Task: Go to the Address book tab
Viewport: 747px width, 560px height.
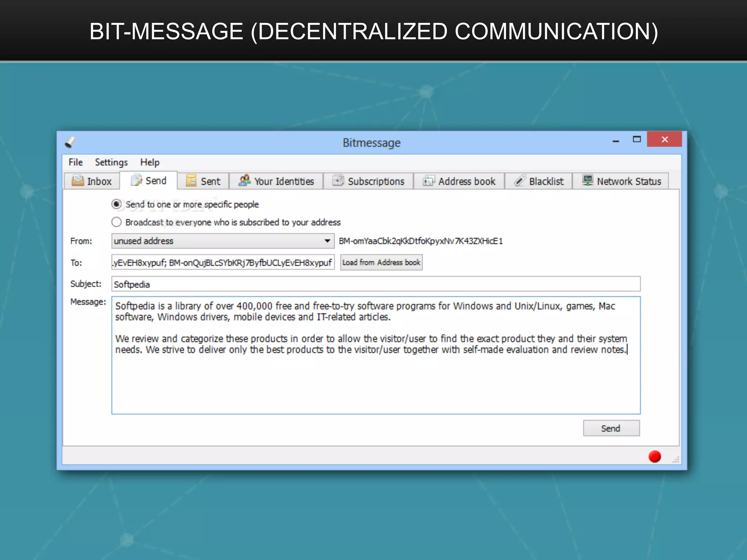Action: click(459, 181)
